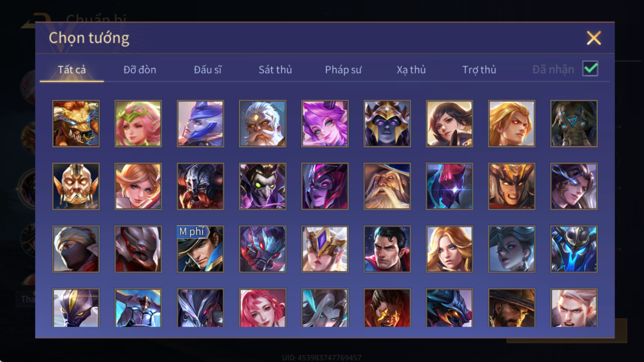
Task: Toggle the "Đã nhận" checkbox
Action: click(x=590, y=69)
